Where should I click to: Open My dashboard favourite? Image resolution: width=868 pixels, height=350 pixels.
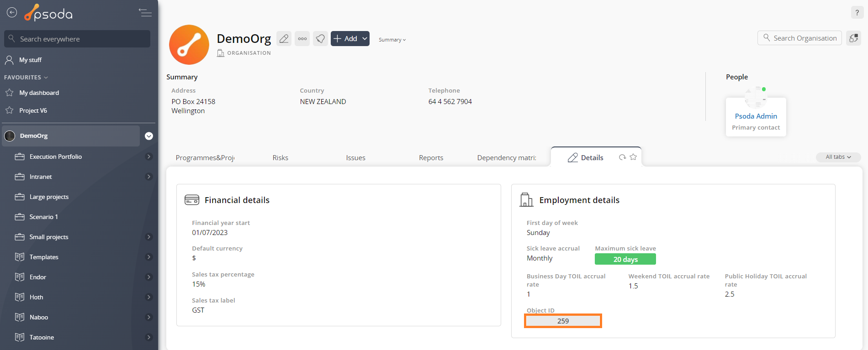39,93
